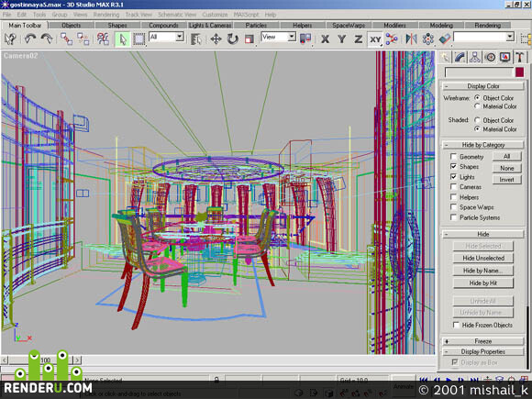The height and width of the screenshot is (399, 532).
Task: Click the Hide Unselected button
Action: (x=483, y=258)
